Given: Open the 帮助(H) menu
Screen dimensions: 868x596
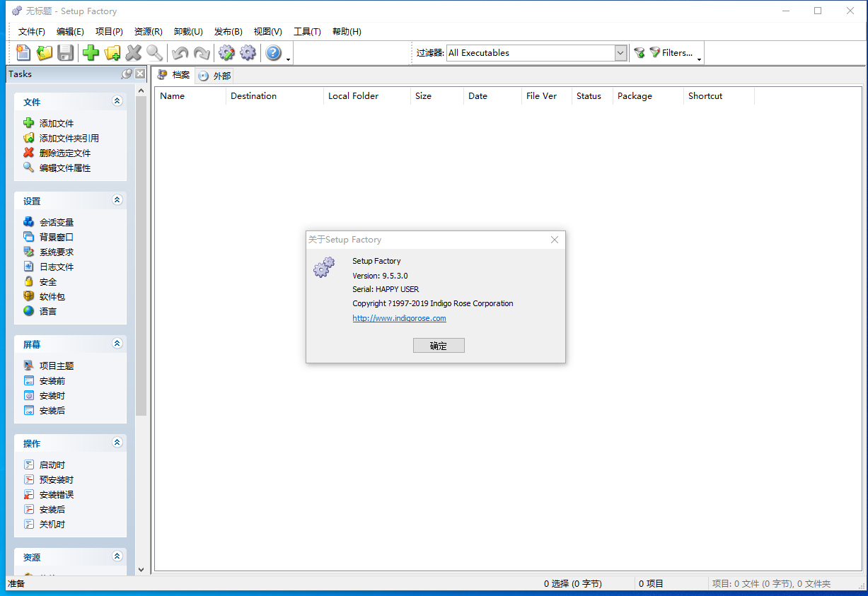Looking at the screenshot, I should pyautogui.click(x=347, y=32).
